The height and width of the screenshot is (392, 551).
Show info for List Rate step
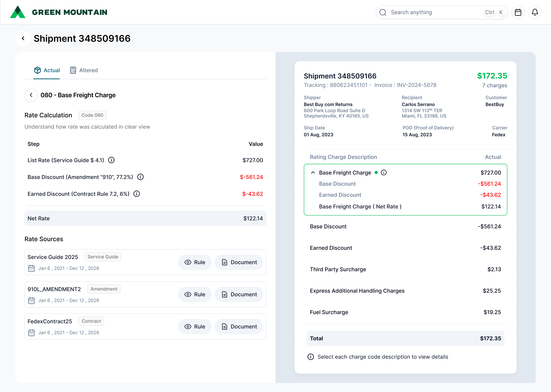pyautogui.click(x=111, y=160)
